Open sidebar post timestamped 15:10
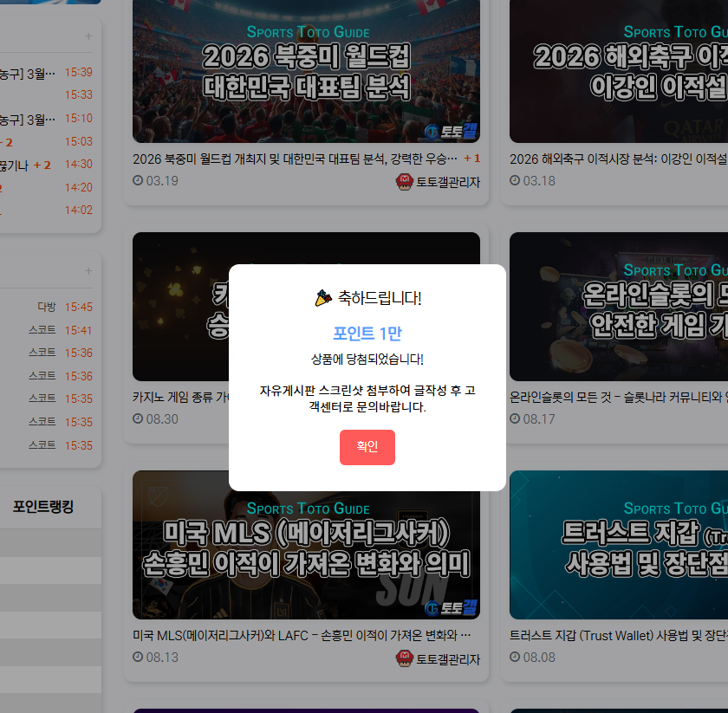 pyautogui.click(x=47, y=119)
